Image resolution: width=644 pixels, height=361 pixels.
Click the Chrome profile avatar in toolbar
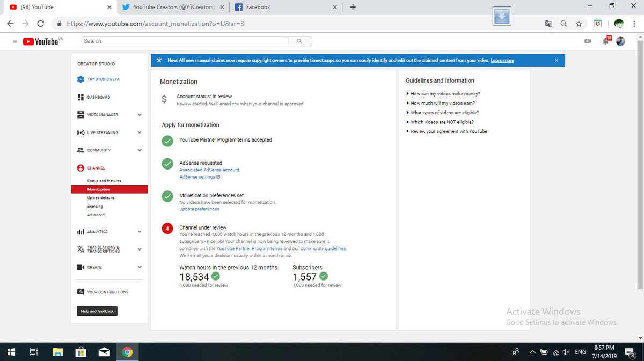click(x=619, y=24)
